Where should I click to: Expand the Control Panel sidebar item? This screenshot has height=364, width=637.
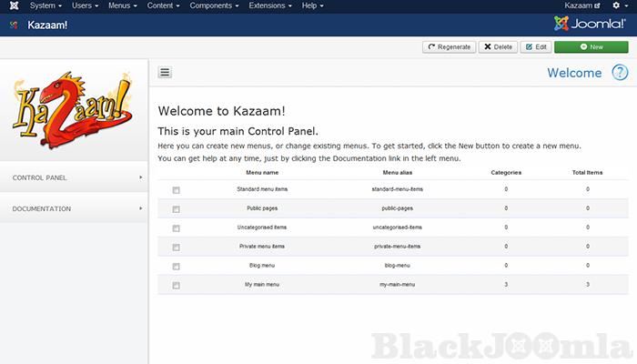74,177
